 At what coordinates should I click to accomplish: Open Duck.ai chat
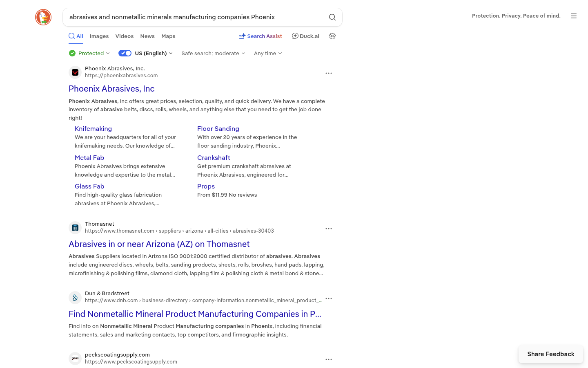click(305, 36)
